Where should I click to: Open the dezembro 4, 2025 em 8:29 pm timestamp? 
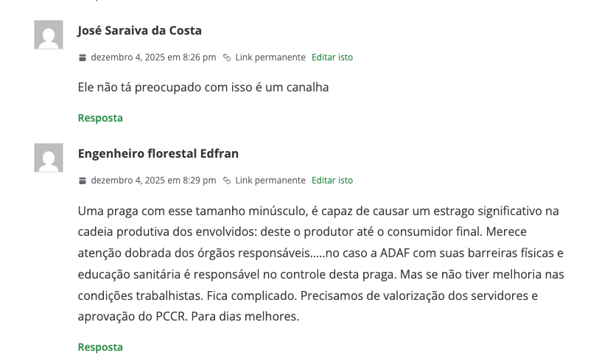(153, 181)
